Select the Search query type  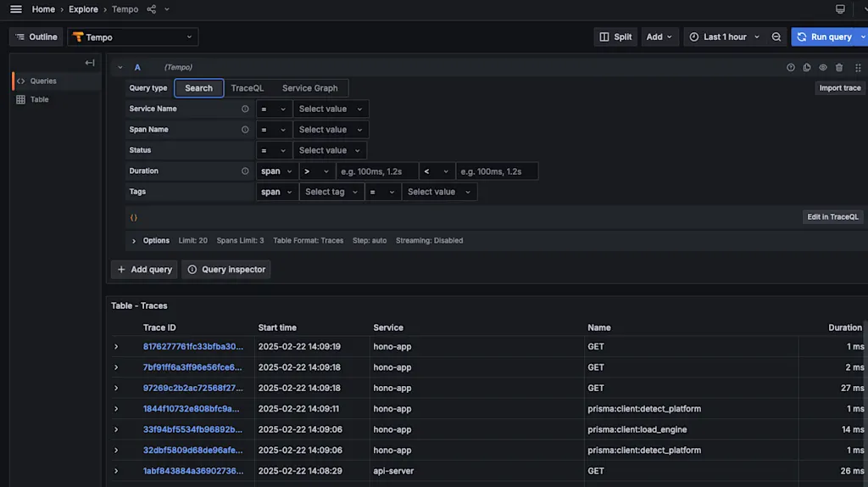[198, 87]
